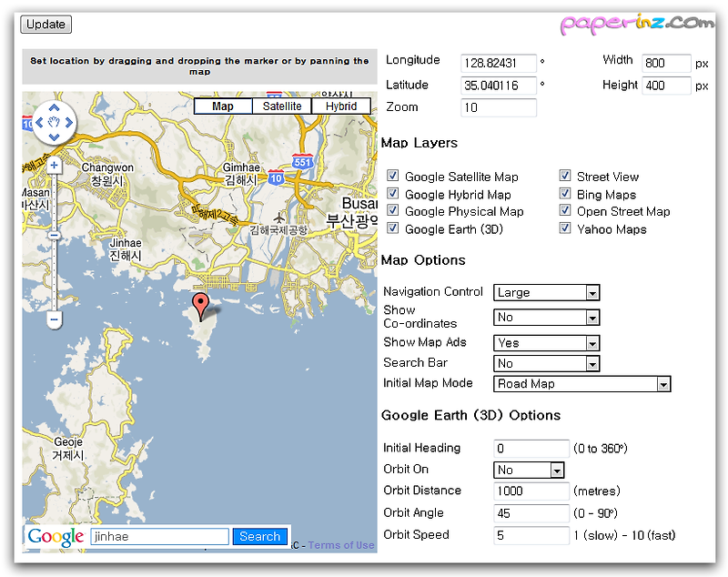This screenshot has height=577, width=728.
Task: Pan the map up with the arrow
Action: tap(55, 107)
